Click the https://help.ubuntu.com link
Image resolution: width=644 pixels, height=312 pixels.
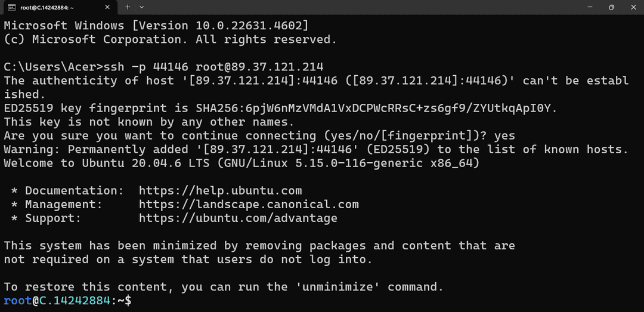coord(221,191)
